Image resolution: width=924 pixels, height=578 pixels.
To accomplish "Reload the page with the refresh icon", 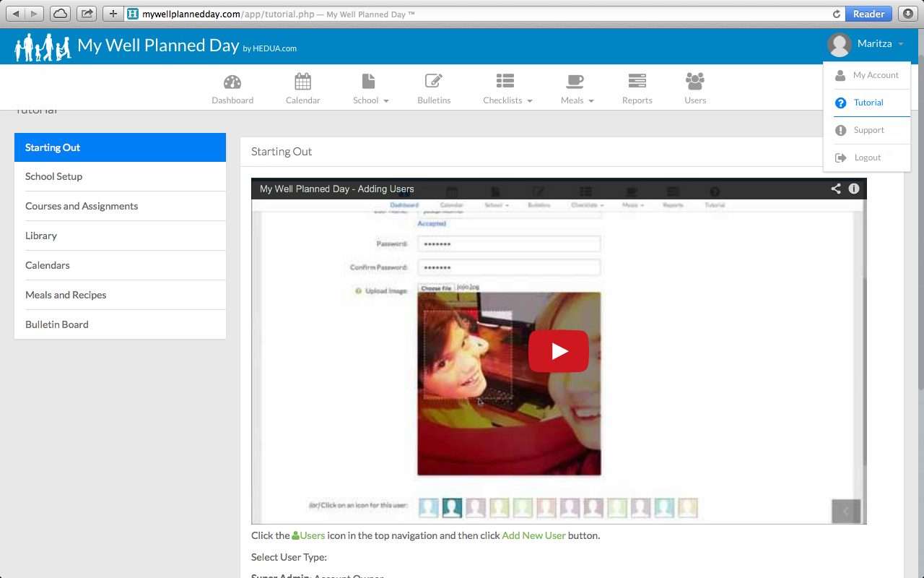I will click(837, 14).
